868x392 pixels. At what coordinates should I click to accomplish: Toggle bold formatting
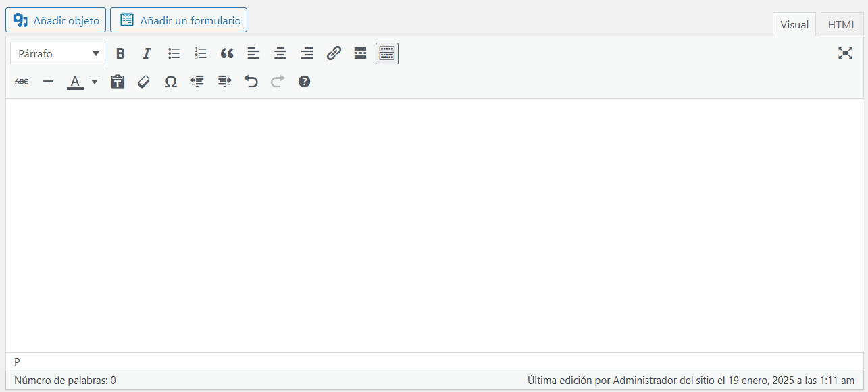coord(120,54)
